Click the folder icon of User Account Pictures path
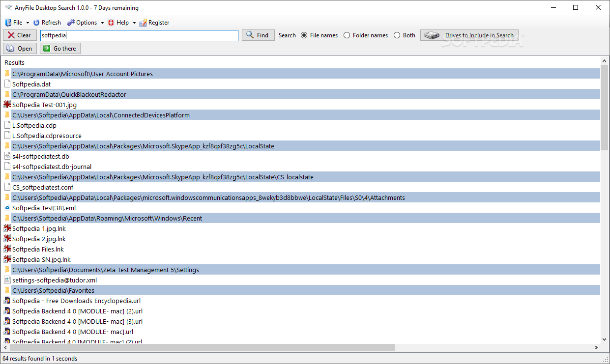Viewport: 610px width, 364px height. point(7,74)
